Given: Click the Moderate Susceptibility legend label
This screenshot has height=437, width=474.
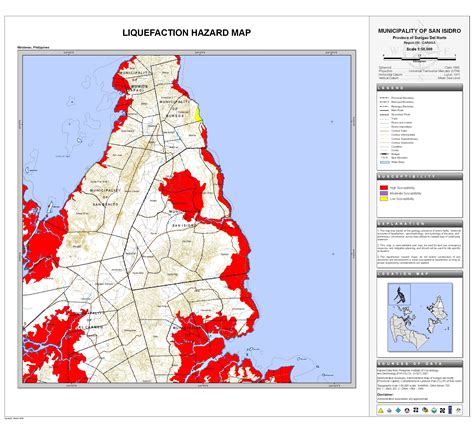Looking at the screenshot, I should tap(406, 193).
